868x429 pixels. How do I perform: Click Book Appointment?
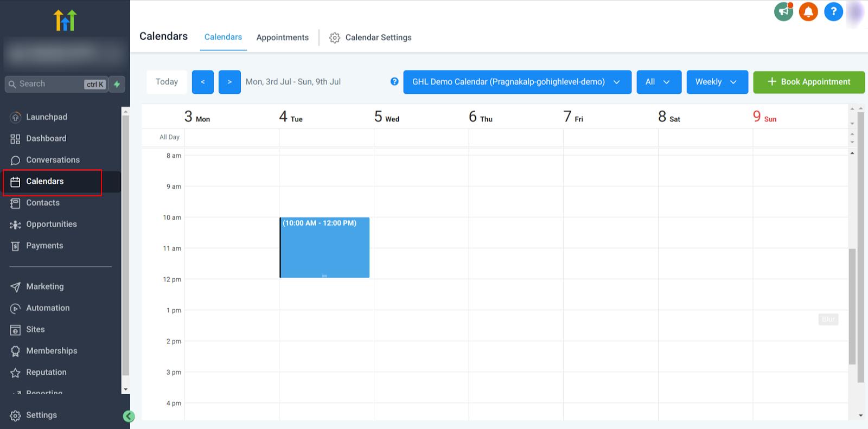(x=809, y=82)
